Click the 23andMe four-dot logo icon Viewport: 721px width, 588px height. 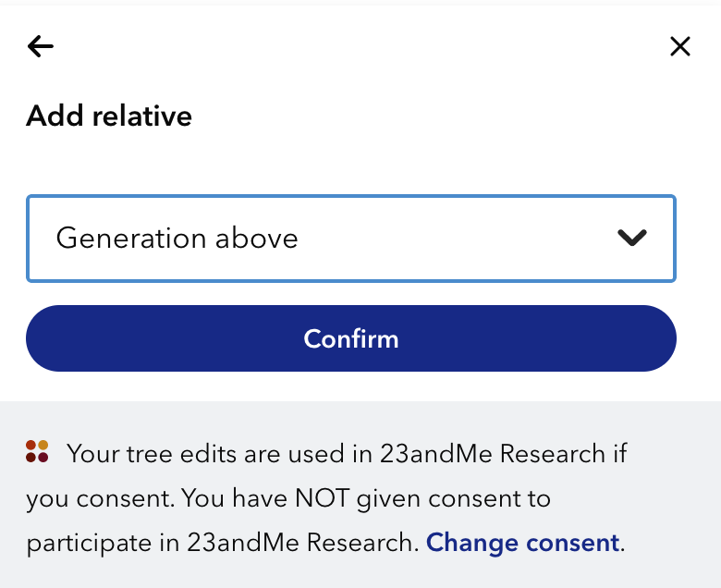point(37,451)
